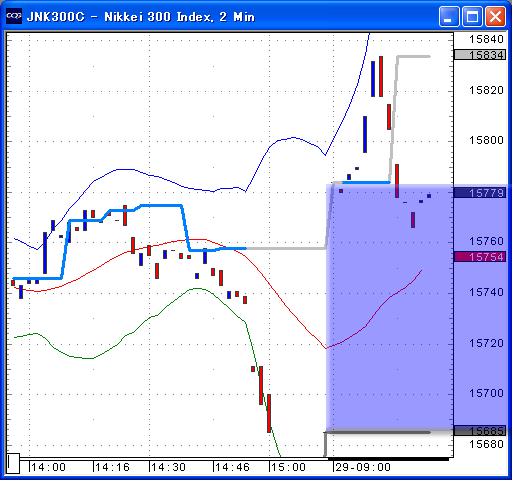Minimize the Nikkei 300 chart window
This screenshot has width=512, height=480.
pos(449,16)
